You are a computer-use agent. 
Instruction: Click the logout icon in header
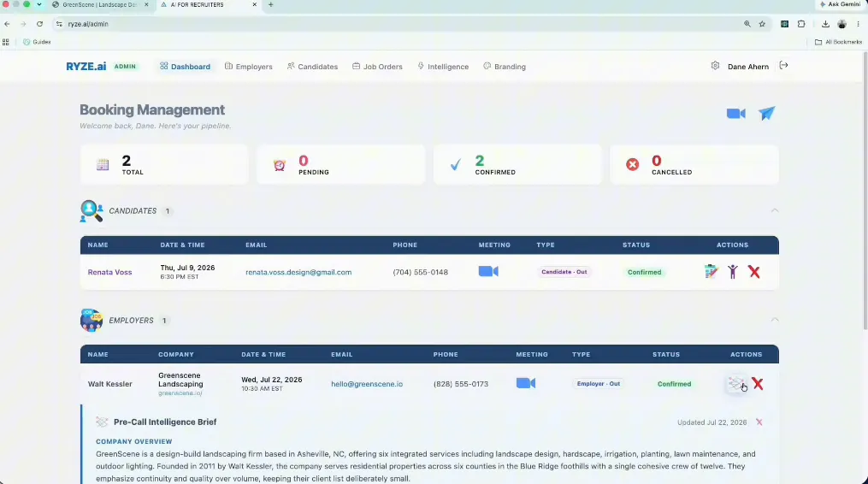tap(783, 65)
